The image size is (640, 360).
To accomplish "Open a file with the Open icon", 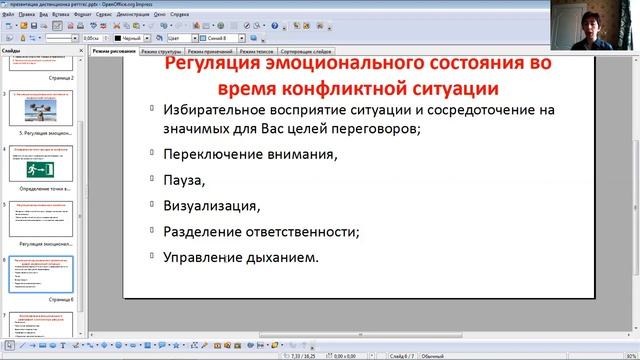I will coord(24,26).
